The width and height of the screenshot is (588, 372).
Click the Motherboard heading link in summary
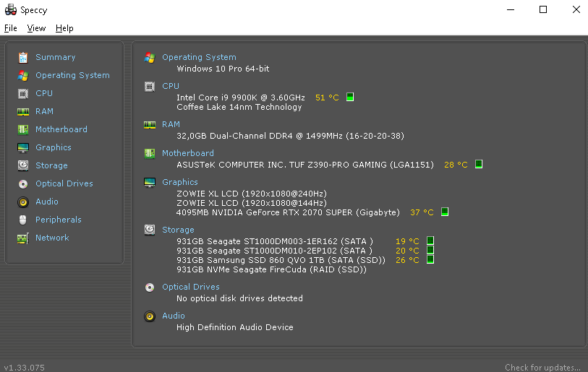point(188,153)
